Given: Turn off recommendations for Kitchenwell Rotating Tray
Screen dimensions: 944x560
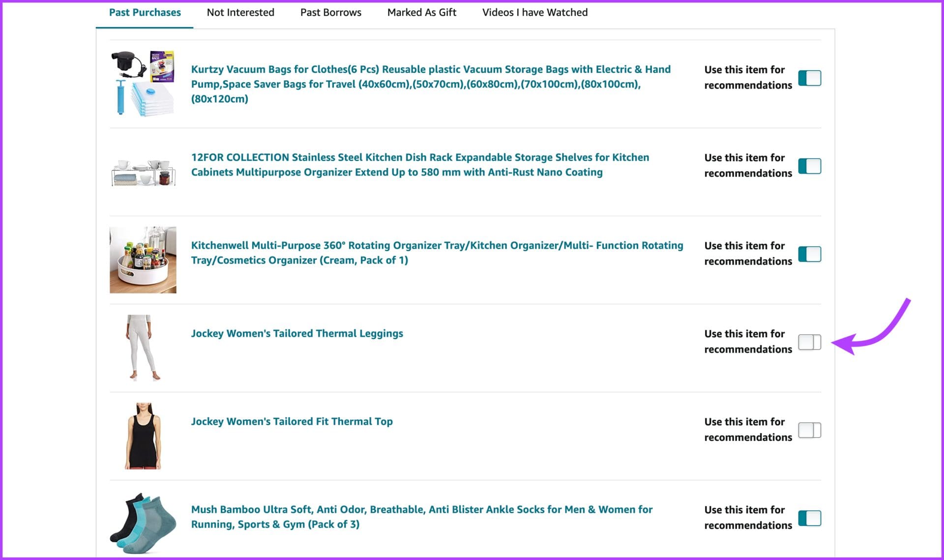Looking at the screenshot, I should pyautogui.click(x=809, y=254).
